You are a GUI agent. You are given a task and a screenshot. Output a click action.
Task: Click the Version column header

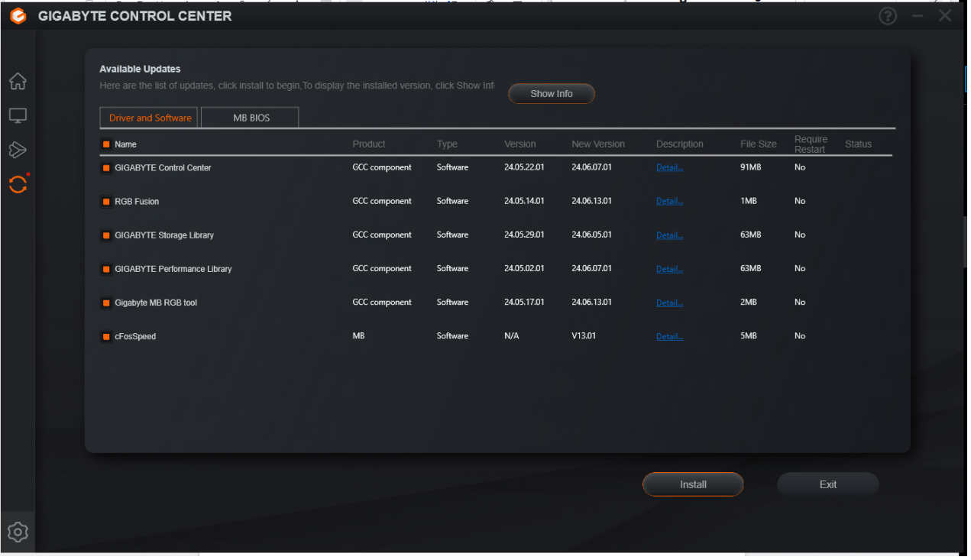(520, 144)
